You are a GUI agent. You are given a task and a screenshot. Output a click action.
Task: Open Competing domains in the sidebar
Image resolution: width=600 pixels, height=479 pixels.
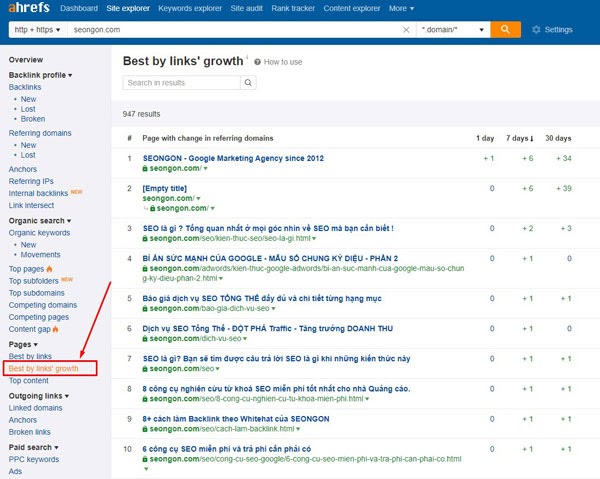[43, 305]
